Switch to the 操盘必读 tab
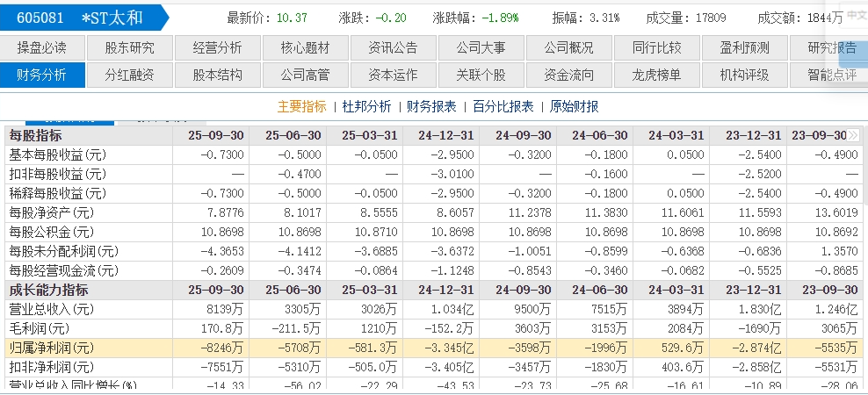Screen dimensions: 868x395 pos(42,47)
